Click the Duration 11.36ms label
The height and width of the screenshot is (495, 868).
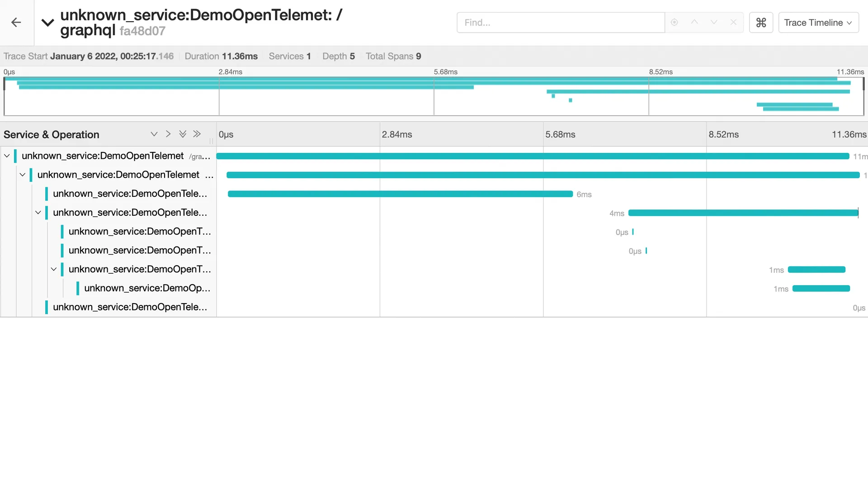pyautogui.click(x=221, y=56)
